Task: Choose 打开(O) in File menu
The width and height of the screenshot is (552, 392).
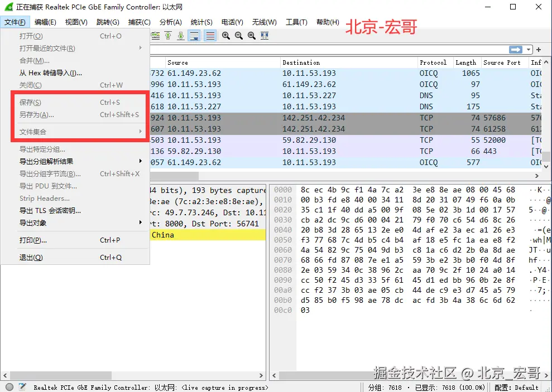Action: pyautogui.click(x=75, y=36)
